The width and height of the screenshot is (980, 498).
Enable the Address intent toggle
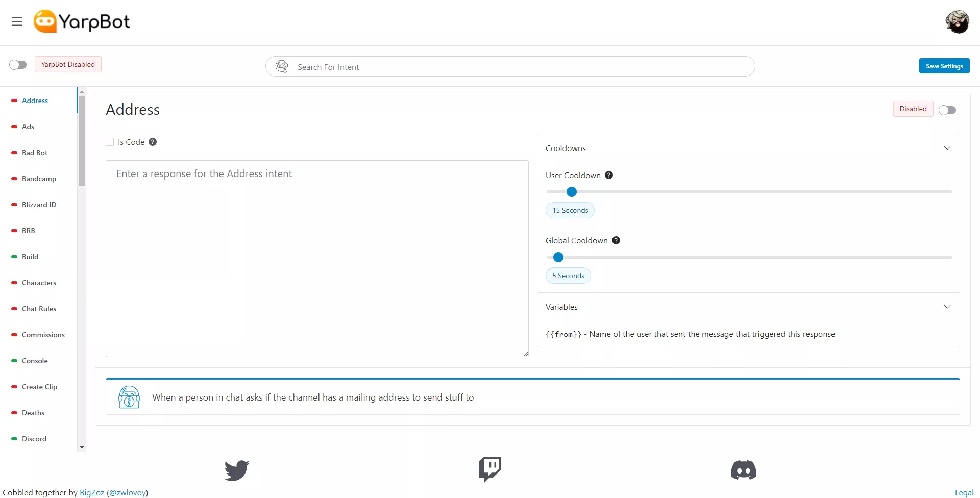tap(947, 110)
